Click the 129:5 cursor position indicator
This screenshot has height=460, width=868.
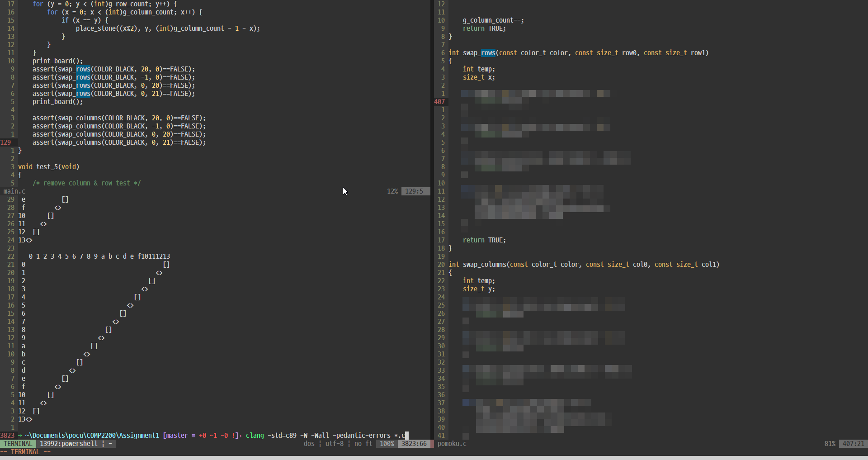(x=414, y=191)
